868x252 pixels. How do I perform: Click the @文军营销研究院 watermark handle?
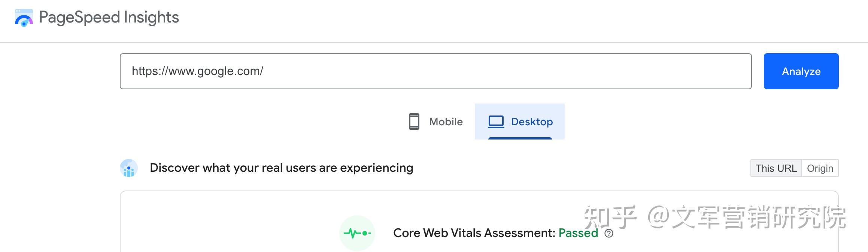pyautogui.click(x=747, y=217)
